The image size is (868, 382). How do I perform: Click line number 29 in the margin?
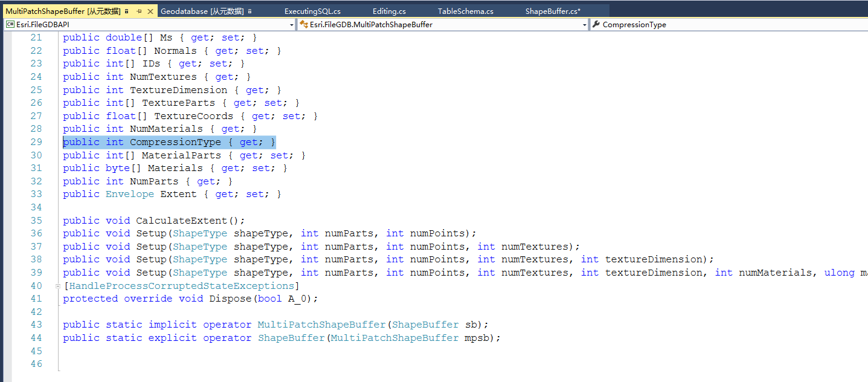[36, 142]
